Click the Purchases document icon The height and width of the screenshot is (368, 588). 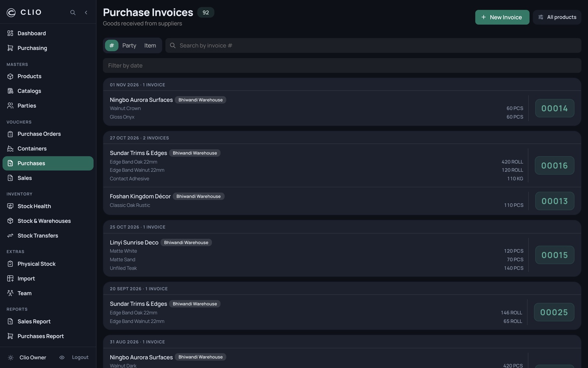(x=10, y=163)
